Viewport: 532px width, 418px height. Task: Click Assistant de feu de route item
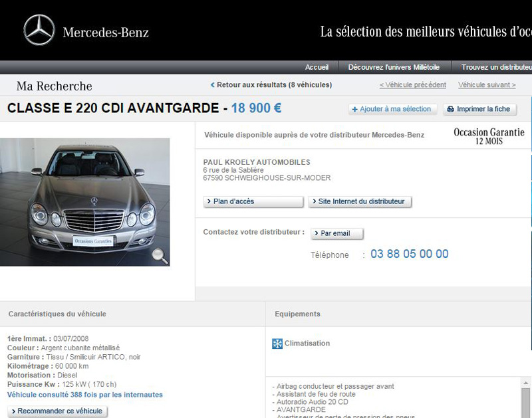pos(314,394)
